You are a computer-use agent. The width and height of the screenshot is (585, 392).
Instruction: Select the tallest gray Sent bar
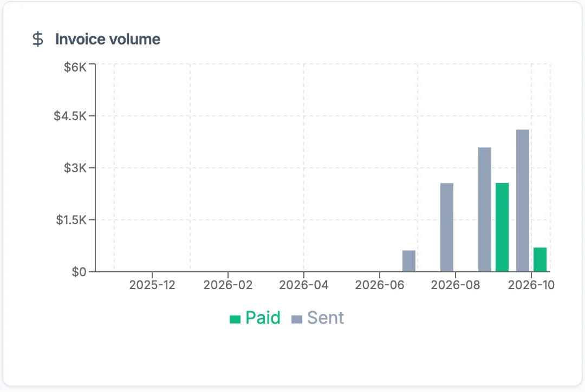(x=523, y=201)
